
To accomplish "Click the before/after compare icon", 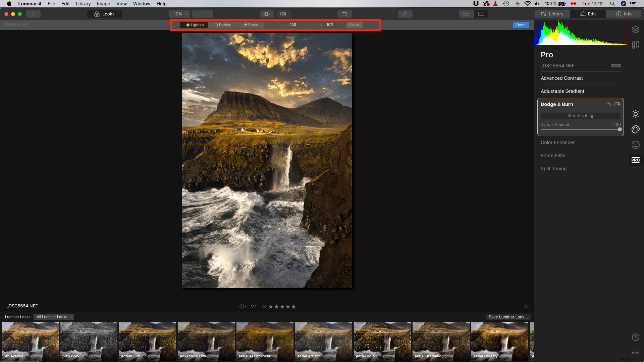I will 283,14.
